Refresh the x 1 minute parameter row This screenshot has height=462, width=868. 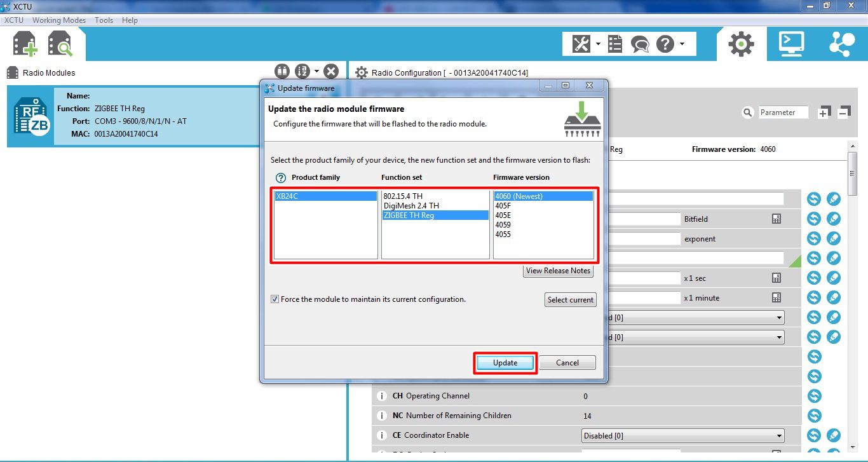coord(814,297)
